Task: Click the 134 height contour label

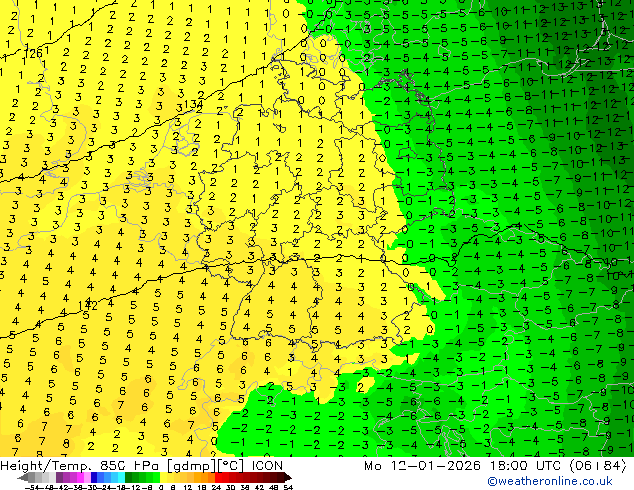Action: click(193, 104)
